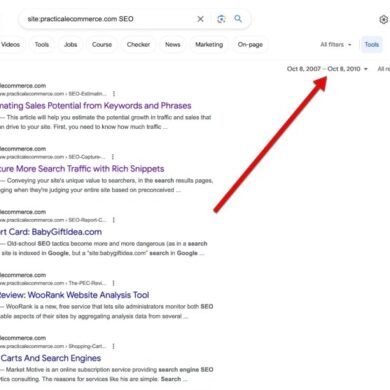Click snippet text 'This article will help you estimate'
Screen dimensions: 390x390
point(52,117)
